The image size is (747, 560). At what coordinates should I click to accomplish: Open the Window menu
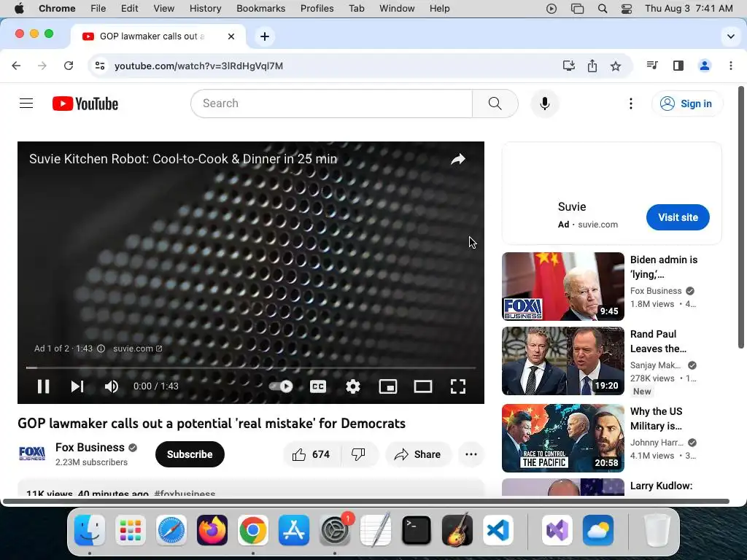(x=397, y=9)
